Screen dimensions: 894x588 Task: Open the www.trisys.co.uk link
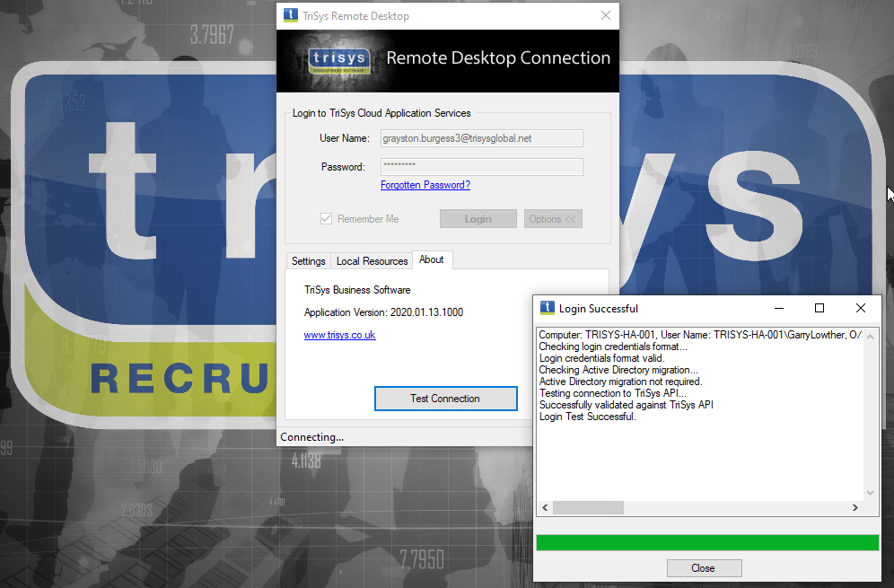[x=339, y=335]
